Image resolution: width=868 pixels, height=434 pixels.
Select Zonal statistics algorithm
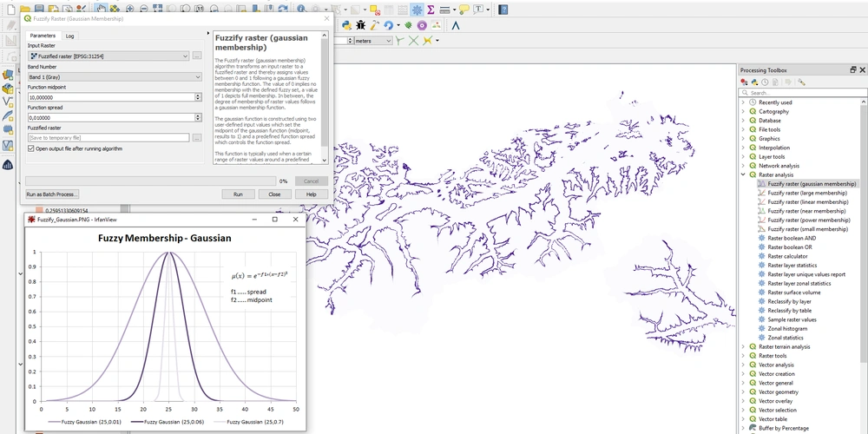click(x=785, y=338)
